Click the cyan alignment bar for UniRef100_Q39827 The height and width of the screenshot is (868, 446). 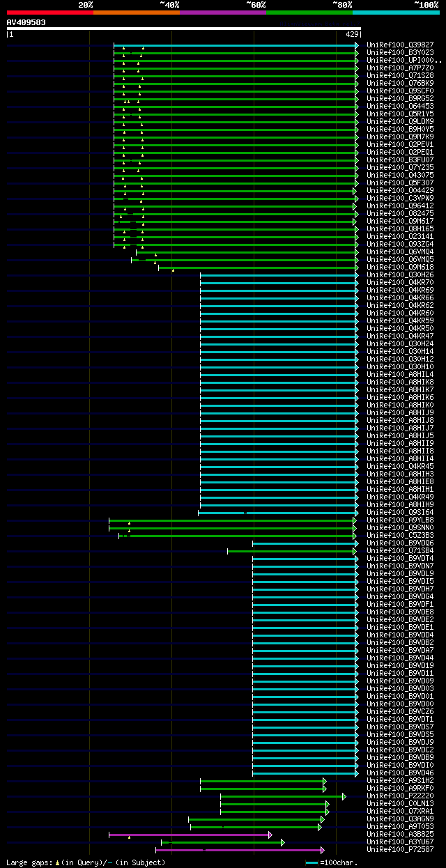pos(236,45)
